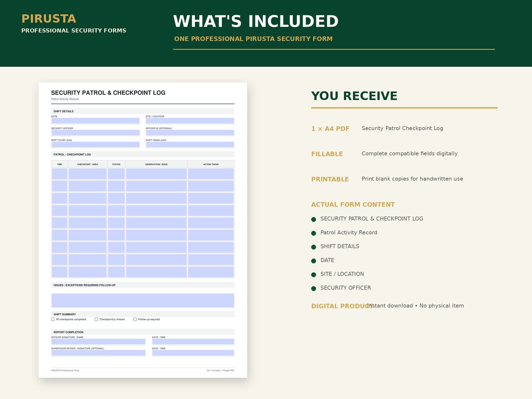Click the 'ACTUAL FORM CONTENT' heading

(x=353, y=204)
